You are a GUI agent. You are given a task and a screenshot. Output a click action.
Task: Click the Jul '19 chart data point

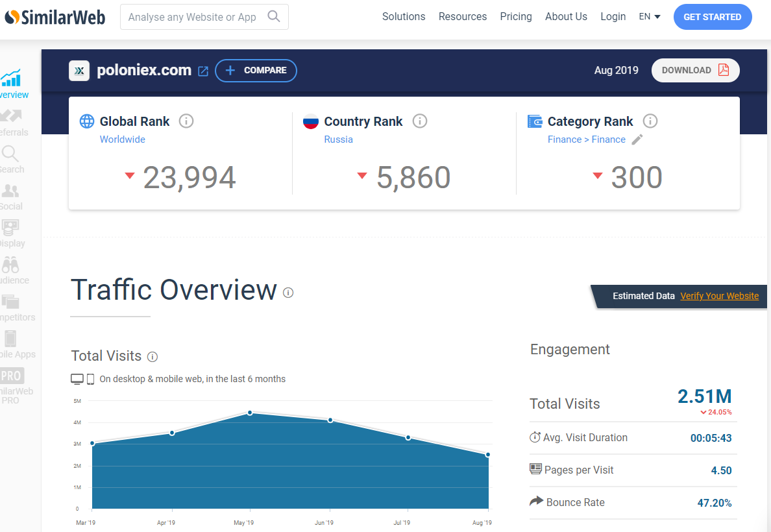coord(408,437)
